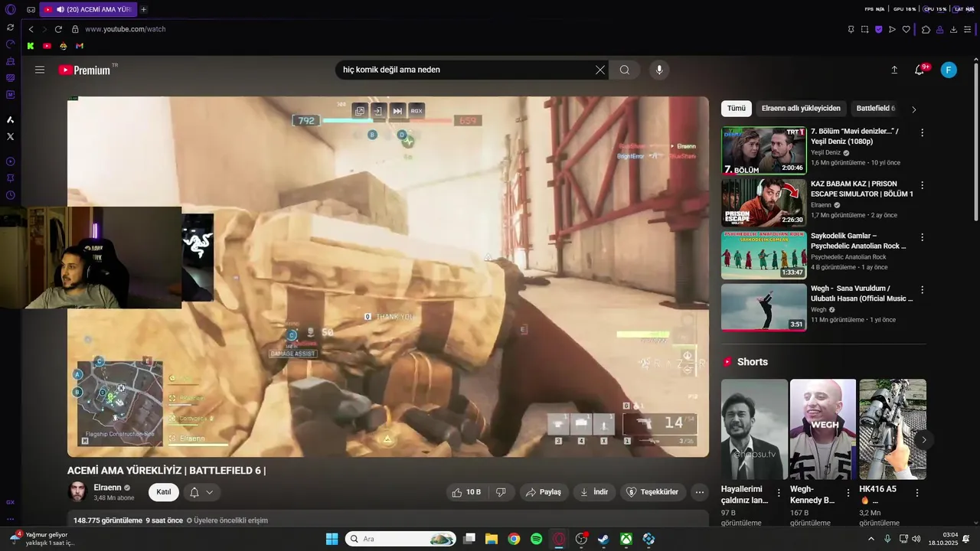
Task: Open HK416 A5 short thumbnail
Action: [x=893, y=429]
